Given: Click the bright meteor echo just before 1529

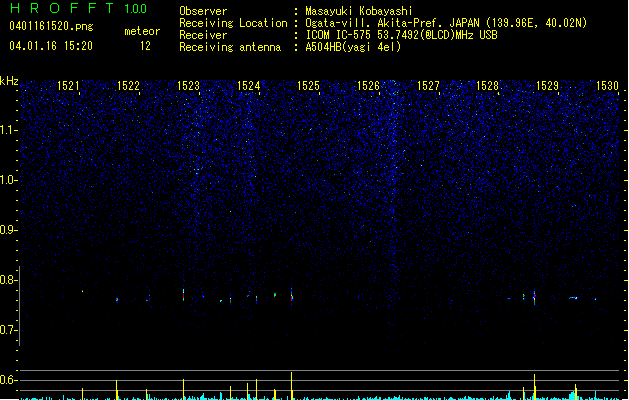Looking at the screenshot, I should [x=534, y=297].
